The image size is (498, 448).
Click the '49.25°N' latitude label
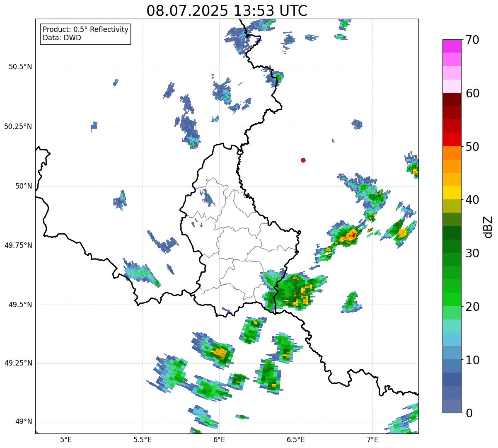coord(18,363)
